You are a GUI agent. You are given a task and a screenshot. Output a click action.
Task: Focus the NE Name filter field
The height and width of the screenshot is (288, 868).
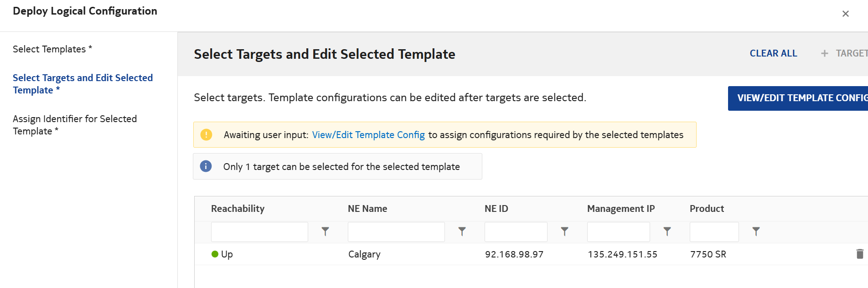pyautogui.click(x=396, y=232)
